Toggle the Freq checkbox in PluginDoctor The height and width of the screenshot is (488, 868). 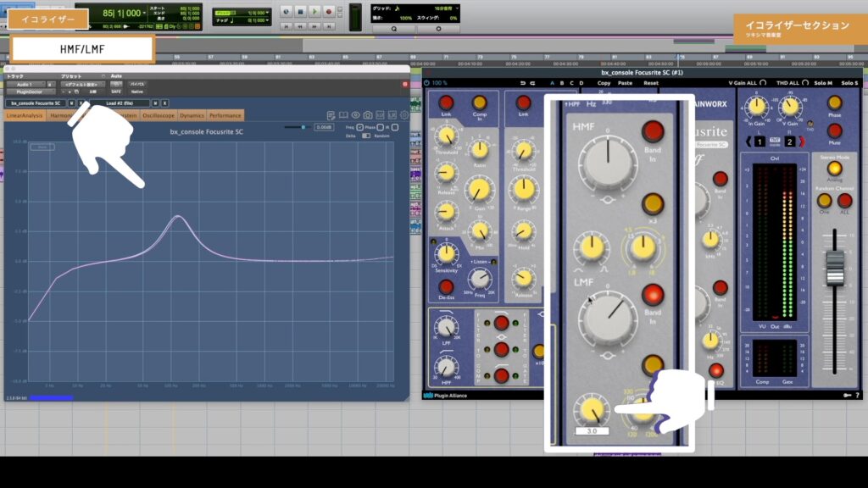[359, 127]
